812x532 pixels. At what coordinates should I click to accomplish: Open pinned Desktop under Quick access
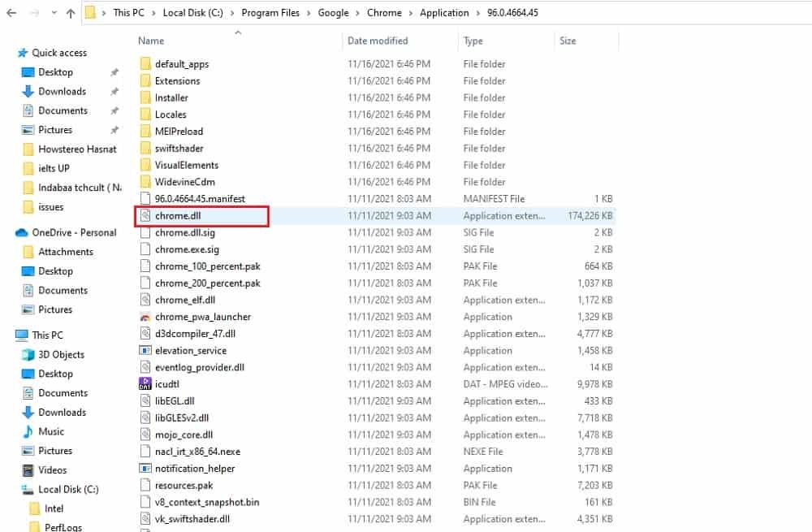tap(55, 72)
